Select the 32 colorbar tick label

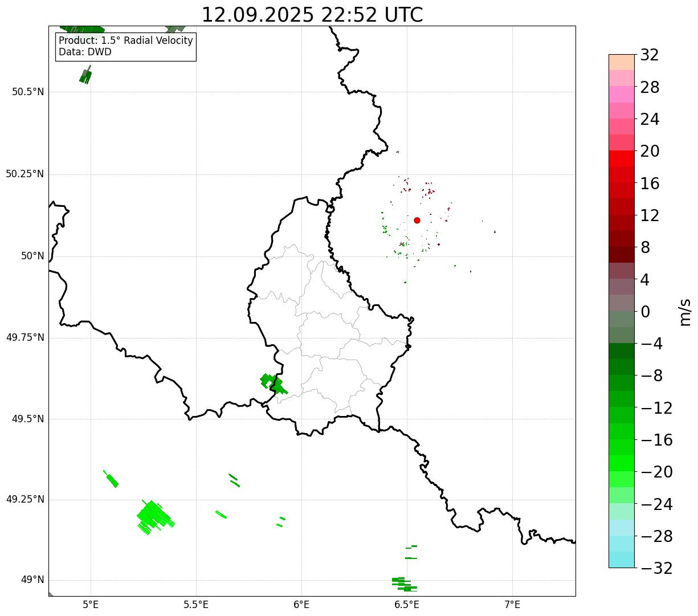650,55
